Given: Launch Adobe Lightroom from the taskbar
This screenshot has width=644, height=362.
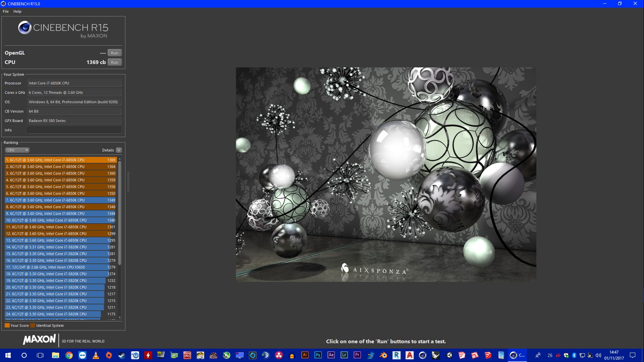Looking at the screenshot, I should click(x=344, y=355).
